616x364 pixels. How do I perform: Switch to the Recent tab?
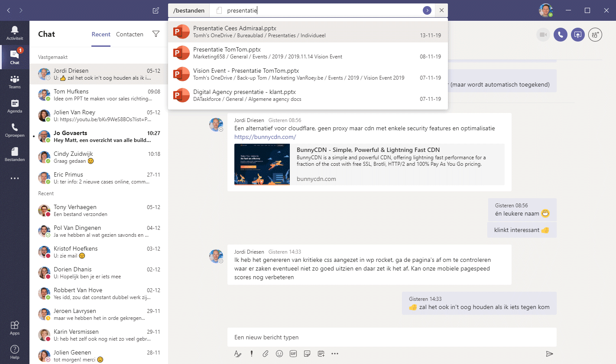pyautogui.click(x=101, y=34)
